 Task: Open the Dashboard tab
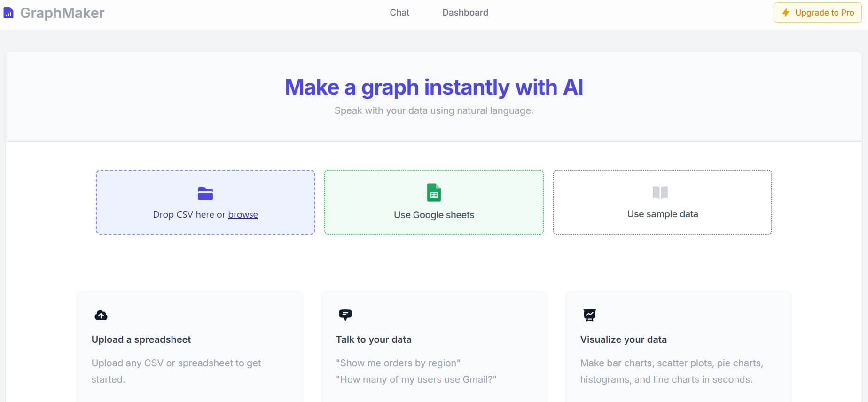click(465, 13)
